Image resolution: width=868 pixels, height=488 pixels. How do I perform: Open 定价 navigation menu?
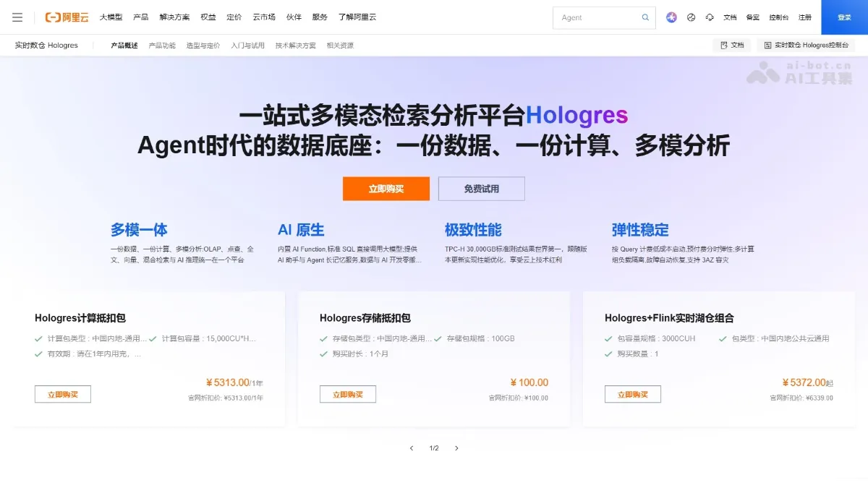click(x=234, y=17)
